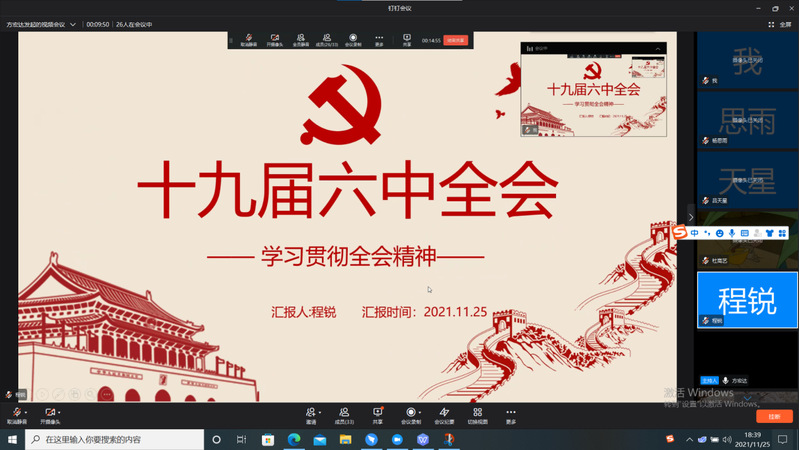
Task: Click the full screen (全屏) button
Action: [780, 24]
